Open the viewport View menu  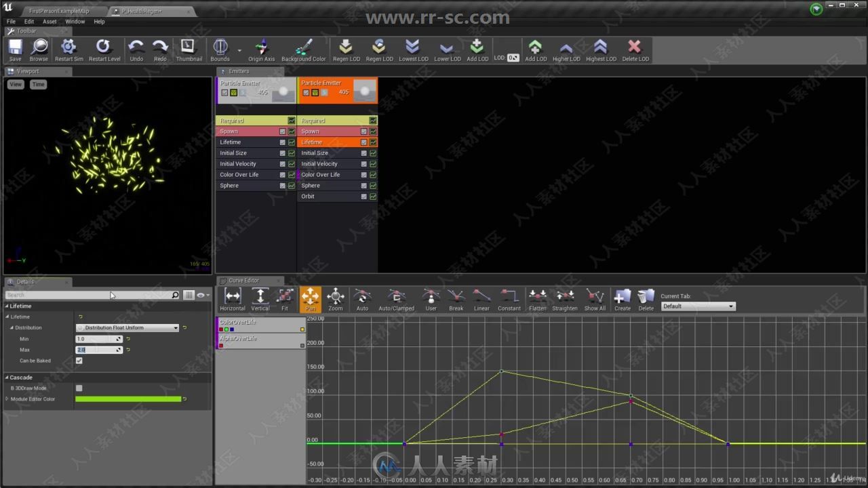16,85
